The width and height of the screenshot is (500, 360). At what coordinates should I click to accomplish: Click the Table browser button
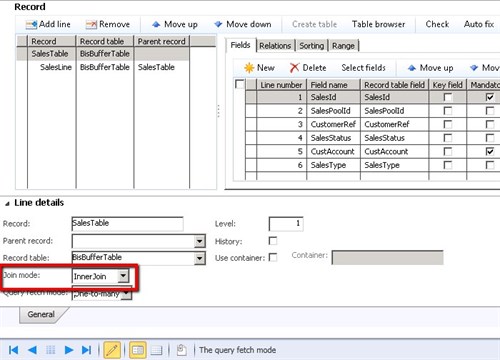(378, 24)
